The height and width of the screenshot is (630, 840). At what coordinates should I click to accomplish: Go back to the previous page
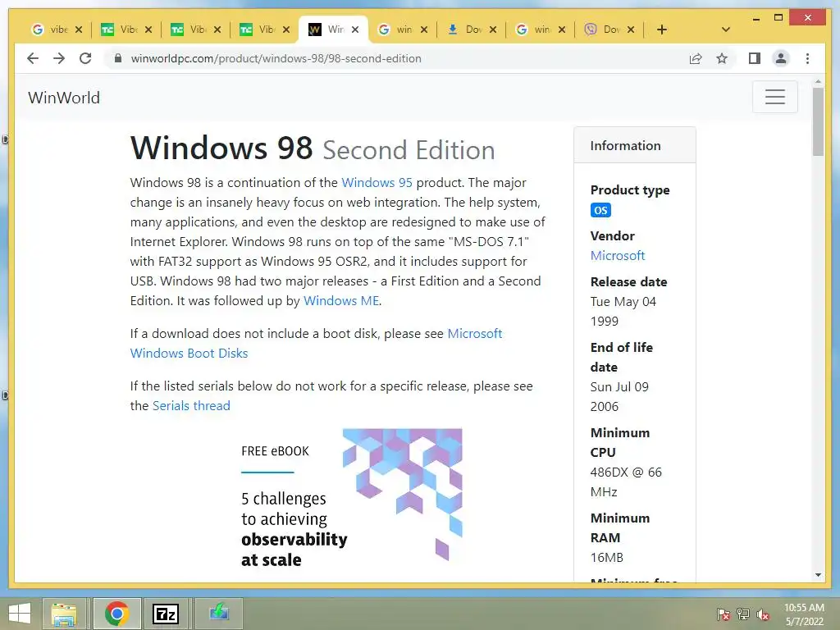(33, 58)
